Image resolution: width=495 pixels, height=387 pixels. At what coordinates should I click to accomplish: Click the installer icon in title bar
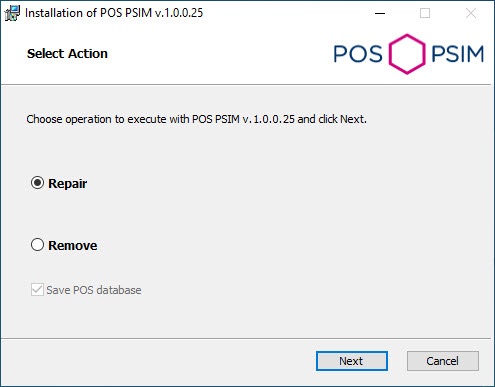(12, 13)
